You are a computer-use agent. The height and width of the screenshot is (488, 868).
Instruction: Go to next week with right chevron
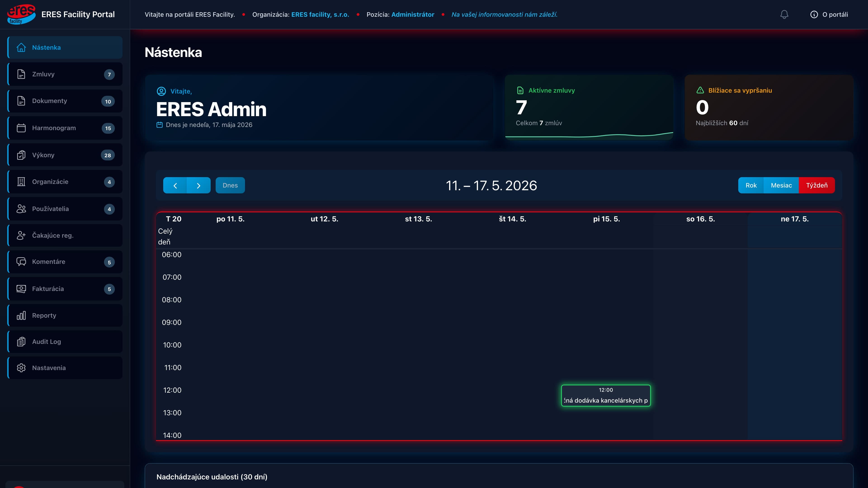tap(199, 185)
